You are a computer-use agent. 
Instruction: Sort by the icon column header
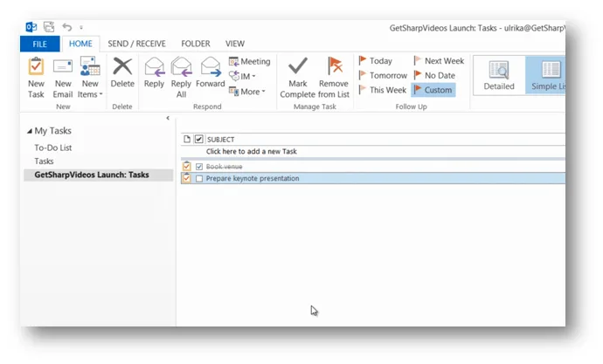(x=187, y=139)
